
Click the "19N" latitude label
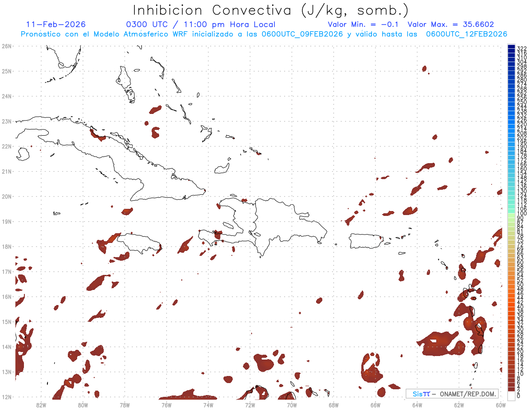(7, 221)
